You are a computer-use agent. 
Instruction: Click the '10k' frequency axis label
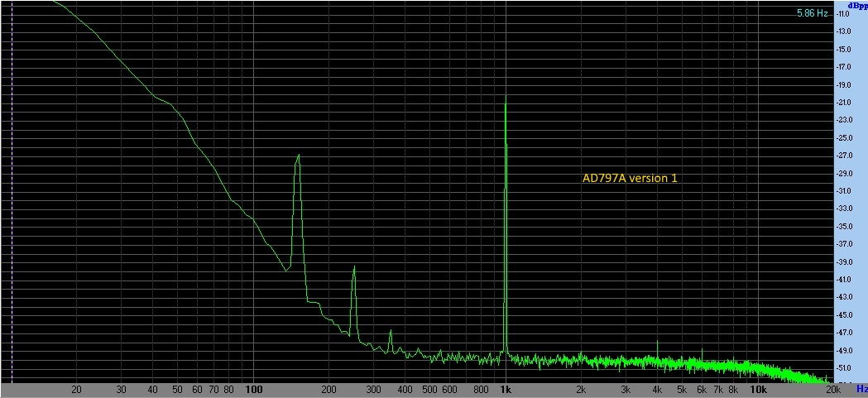click(757, 389)
